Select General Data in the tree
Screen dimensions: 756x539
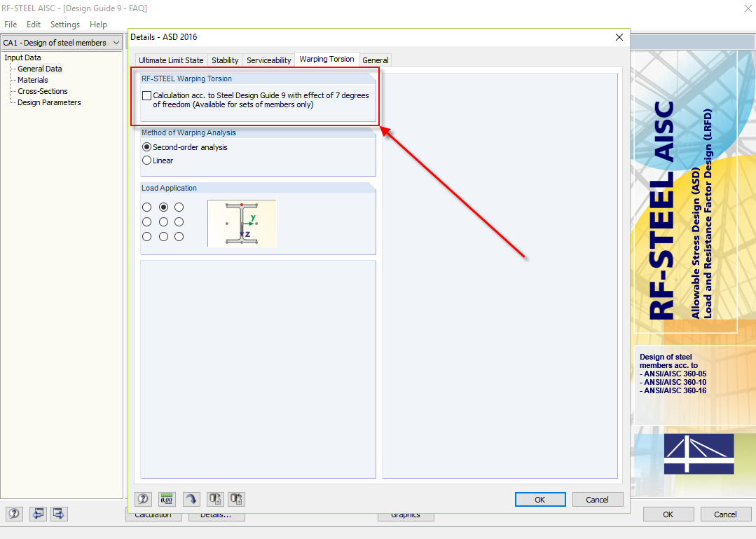(40, 69)
